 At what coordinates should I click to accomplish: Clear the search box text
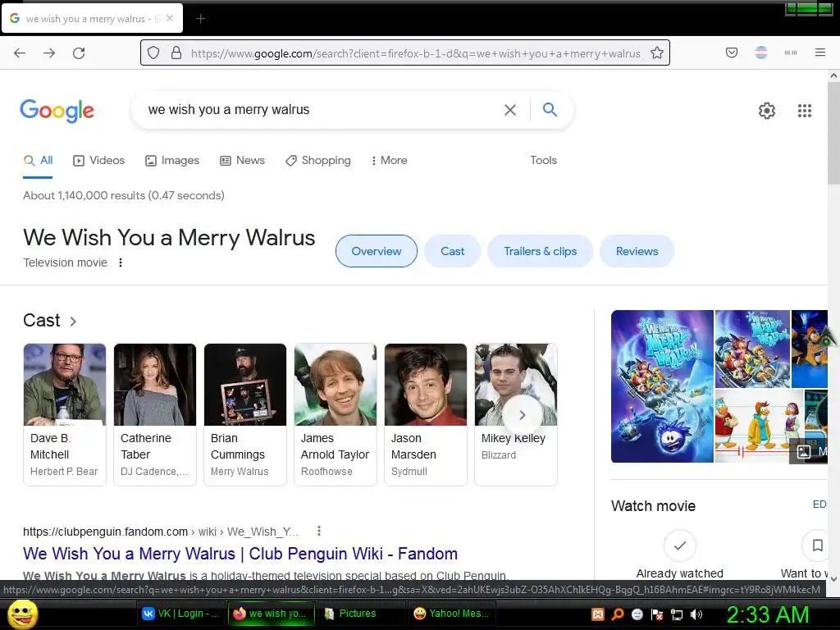(510, 110)
